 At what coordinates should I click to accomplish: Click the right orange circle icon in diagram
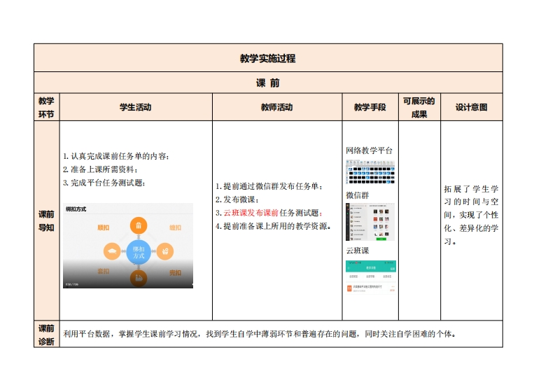165,251
